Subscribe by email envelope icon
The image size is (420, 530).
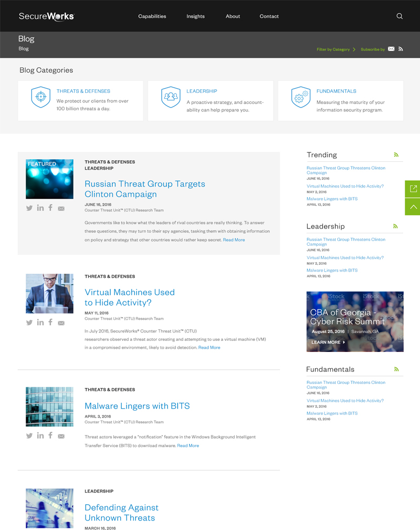point(391,49)
